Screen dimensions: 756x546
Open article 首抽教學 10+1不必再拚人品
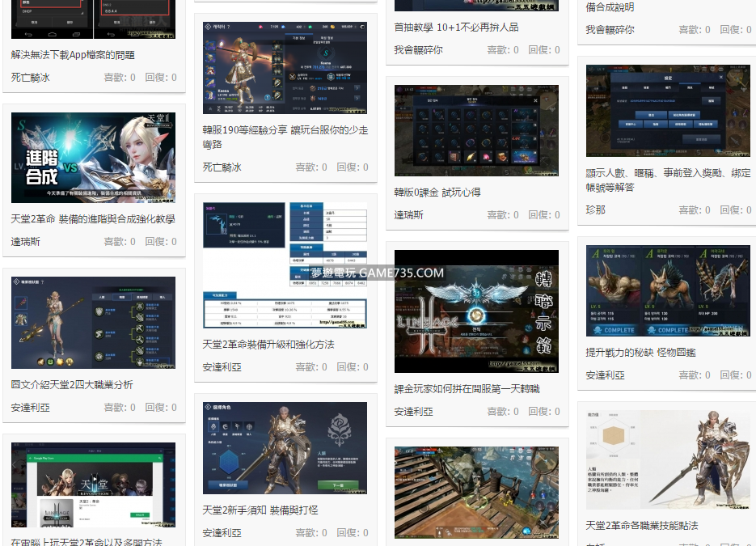click(x=456, y=28)
